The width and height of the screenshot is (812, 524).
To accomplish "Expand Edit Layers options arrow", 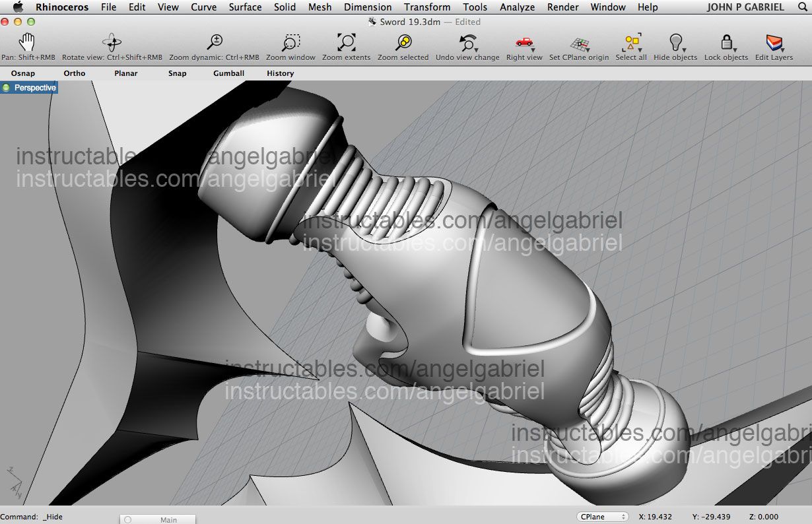I will click(x=783, y=50).
